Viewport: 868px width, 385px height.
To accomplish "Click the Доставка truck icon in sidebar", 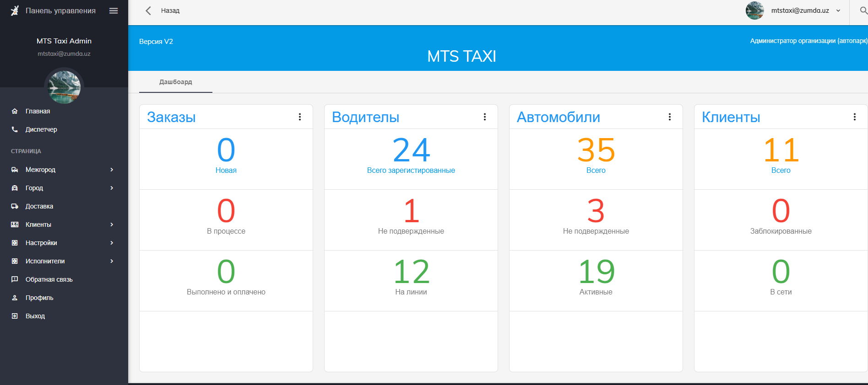I will pos(15,206).
